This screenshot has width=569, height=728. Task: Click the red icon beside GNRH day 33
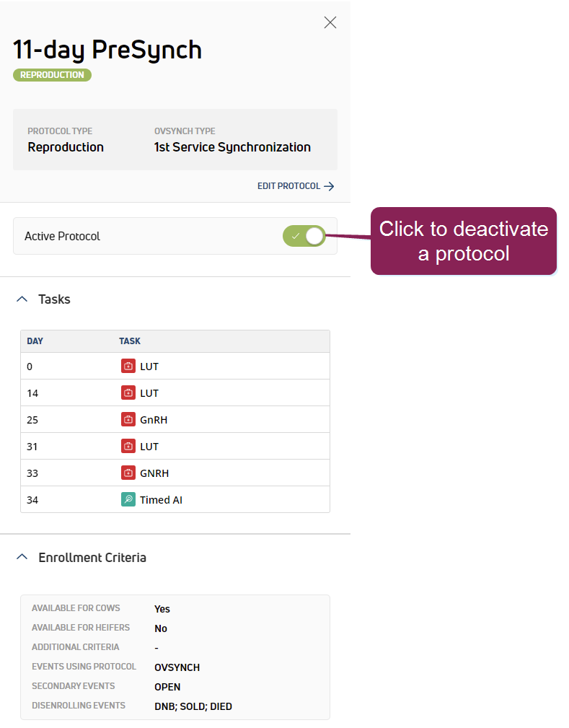[128, 473]
